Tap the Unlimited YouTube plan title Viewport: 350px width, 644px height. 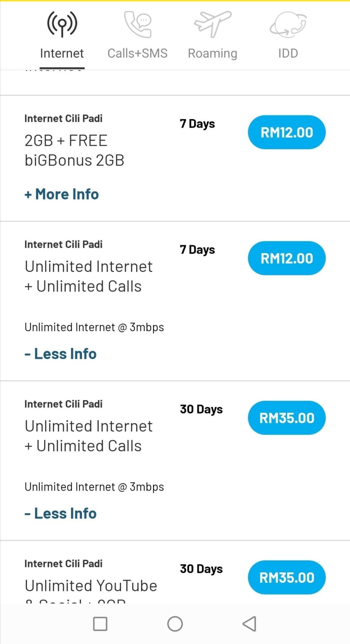coord(91,586)
